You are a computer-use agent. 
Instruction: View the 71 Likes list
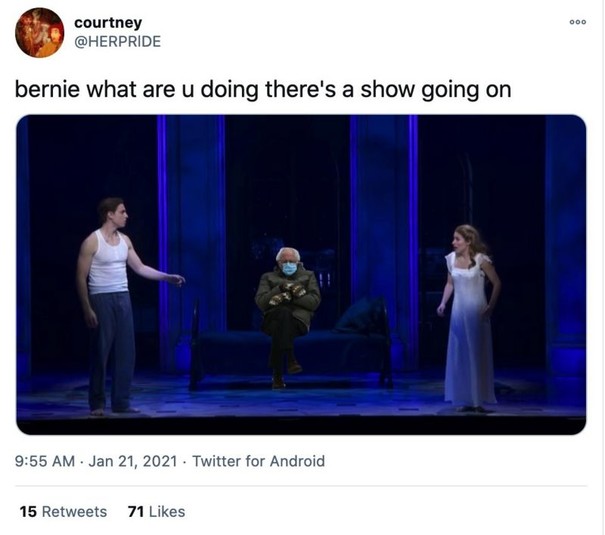coord(156,511)
